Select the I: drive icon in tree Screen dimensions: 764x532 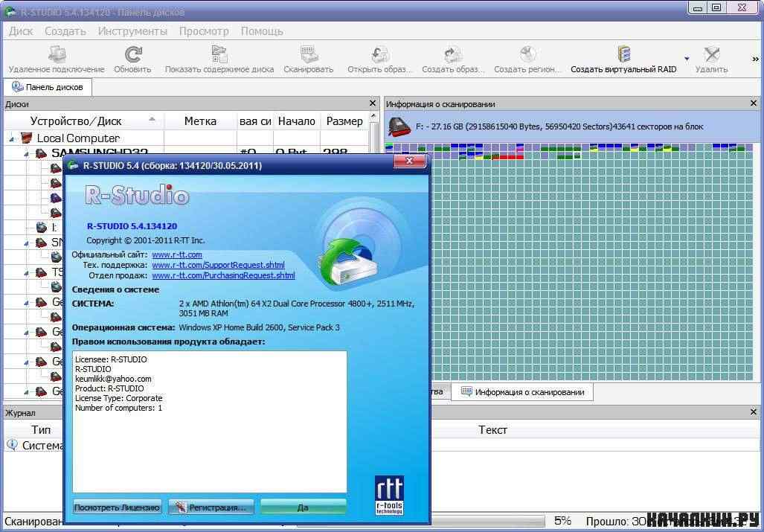(42, 227)
